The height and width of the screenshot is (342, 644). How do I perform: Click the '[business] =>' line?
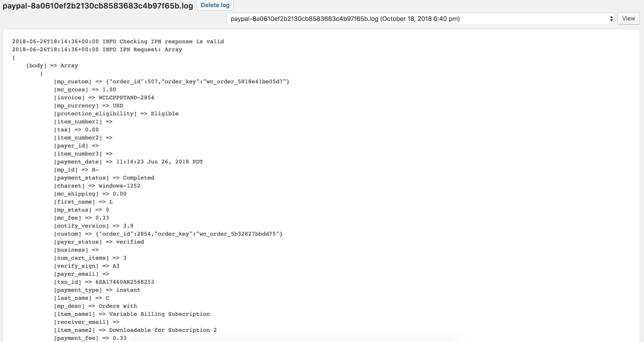pos(76,250)
